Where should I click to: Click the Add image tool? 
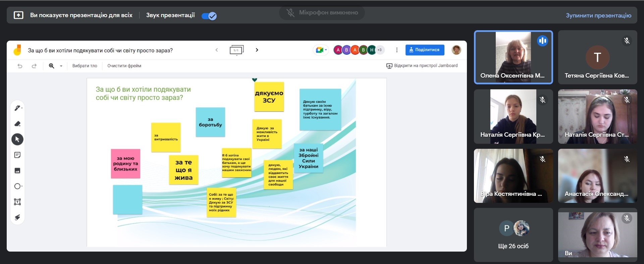pos(17,171)
